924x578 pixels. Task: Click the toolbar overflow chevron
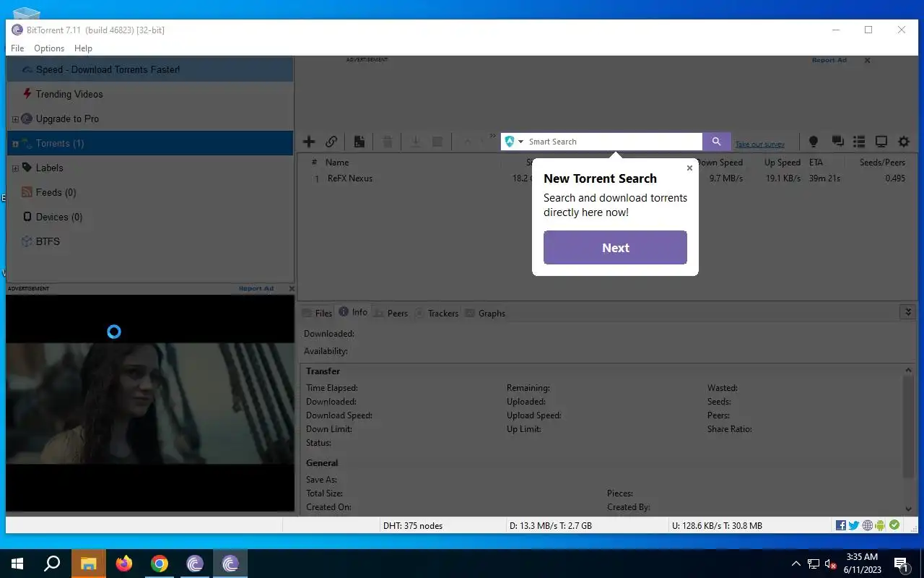point(493,135)
